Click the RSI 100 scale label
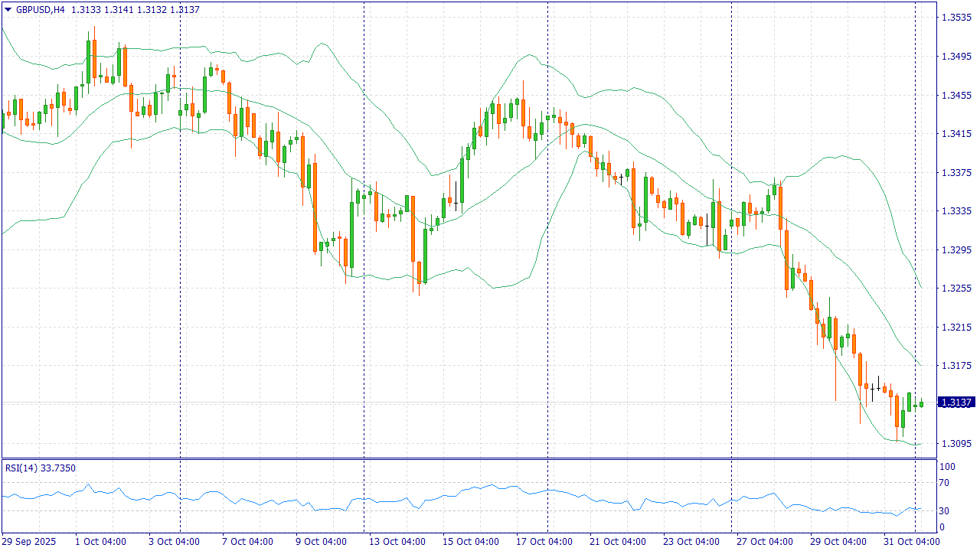 pyautogui.click(x=947, y=467)
